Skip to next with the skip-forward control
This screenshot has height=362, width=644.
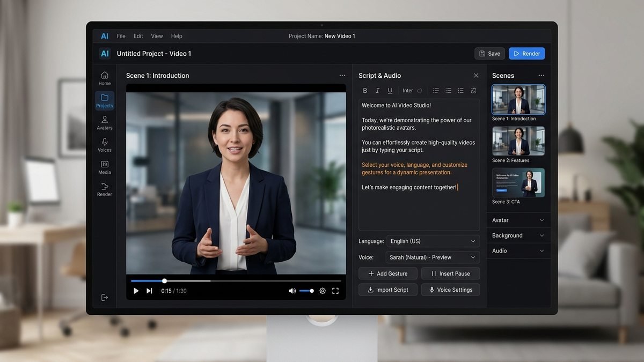(x=149, y=291)
